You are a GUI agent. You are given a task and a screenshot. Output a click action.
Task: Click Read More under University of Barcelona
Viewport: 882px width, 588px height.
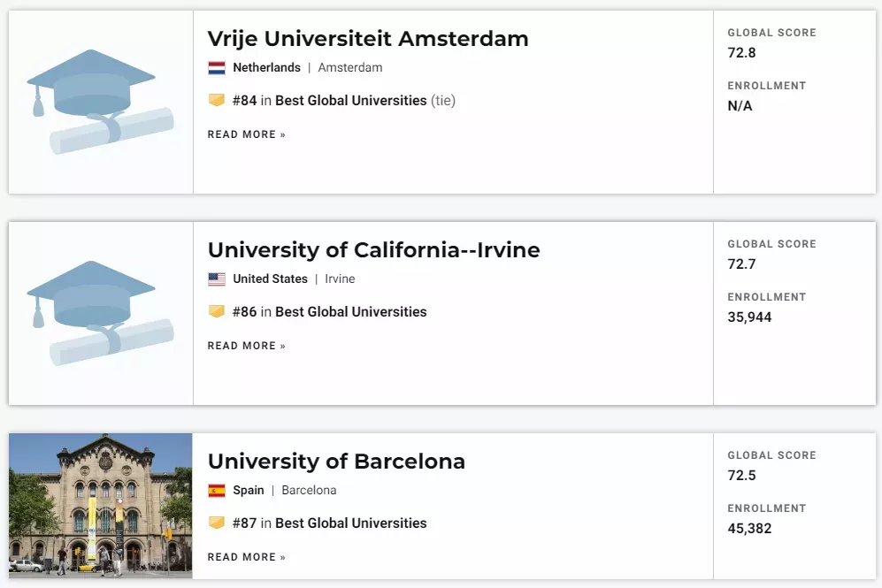tap(246, 557)
